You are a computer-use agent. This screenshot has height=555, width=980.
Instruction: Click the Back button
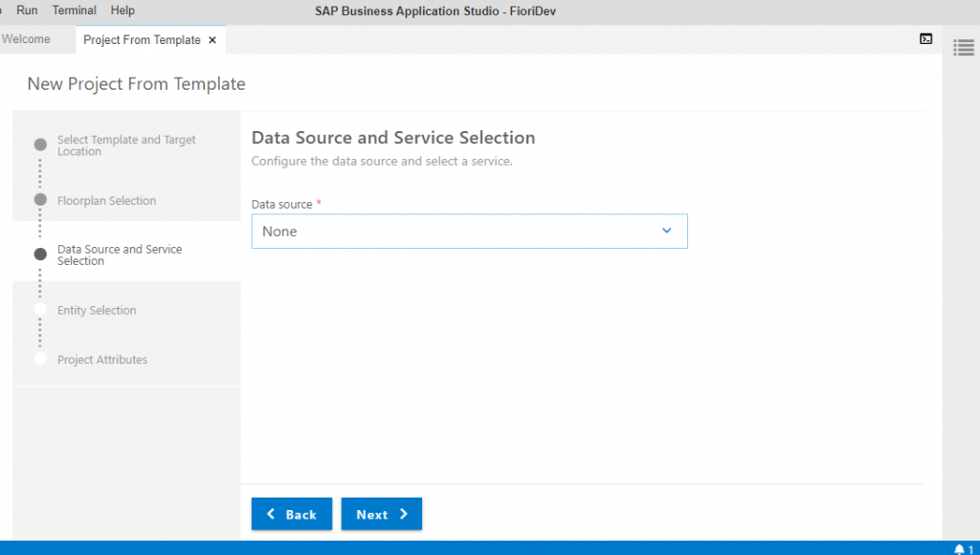(x=292, y=514)
